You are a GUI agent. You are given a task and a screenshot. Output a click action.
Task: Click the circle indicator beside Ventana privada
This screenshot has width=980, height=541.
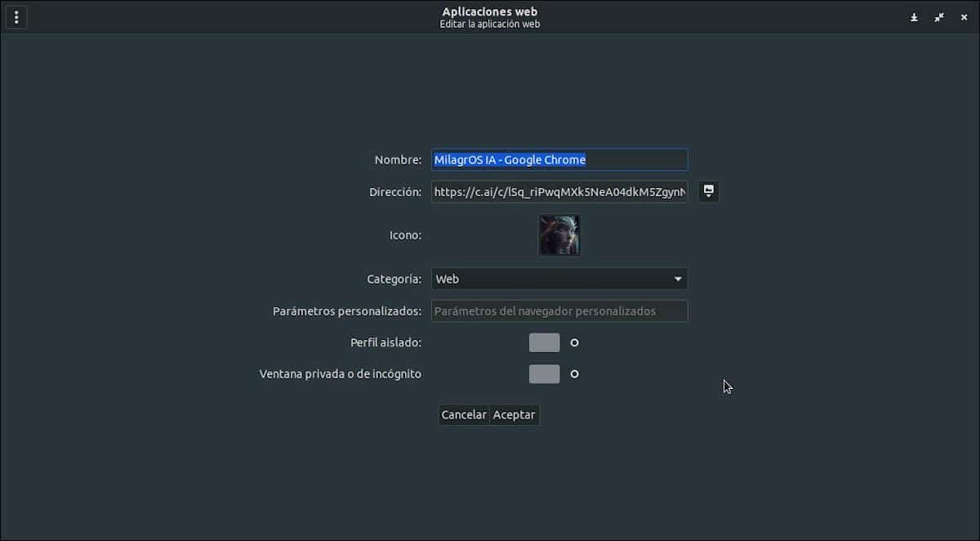coord(574,373)
